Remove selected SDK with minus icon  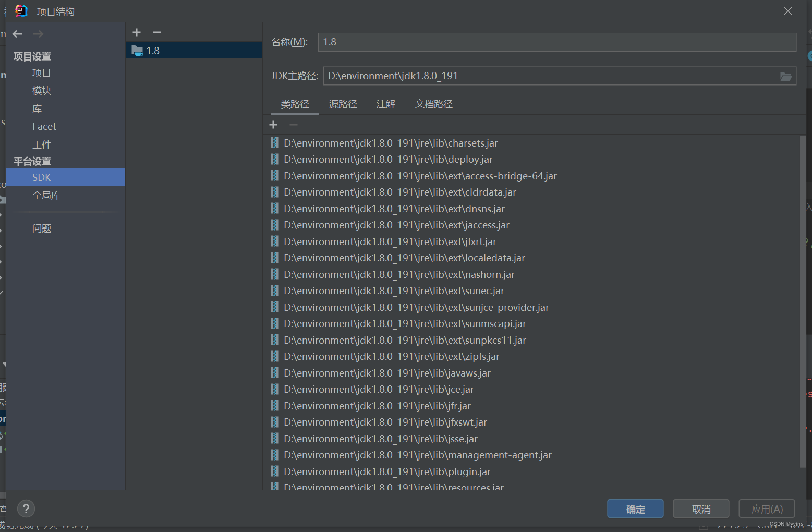click(157, 32)
